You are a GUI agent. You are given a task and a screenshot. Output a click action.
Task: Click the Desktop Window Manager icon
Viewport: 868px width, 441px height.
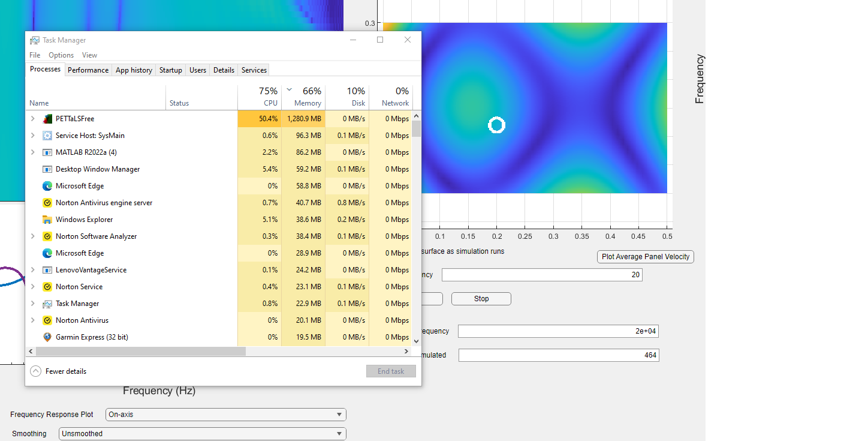(47, 169)
